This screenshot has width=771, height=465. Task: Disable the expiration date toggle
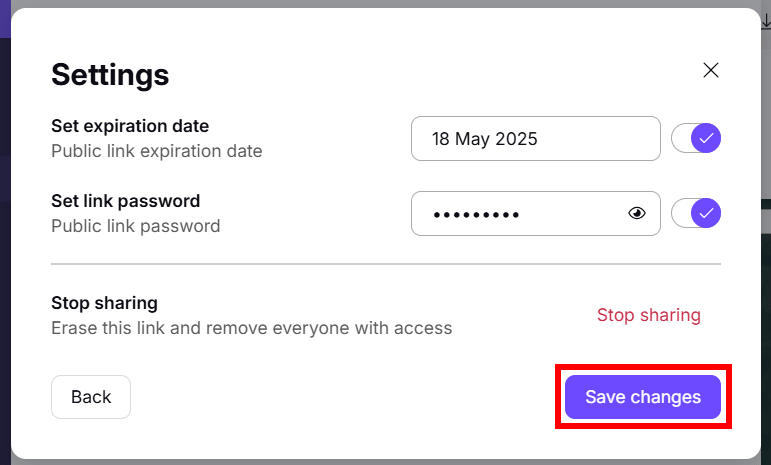click(x=696, y=138)
